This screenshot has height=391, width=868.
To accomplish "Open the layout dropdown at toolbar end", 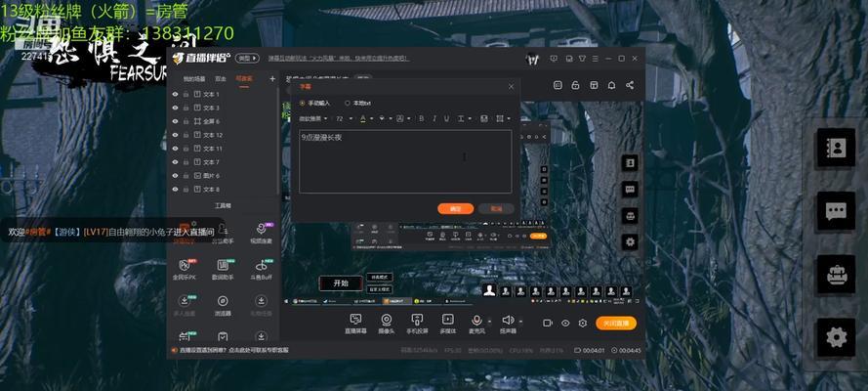I will click(508, 118).
